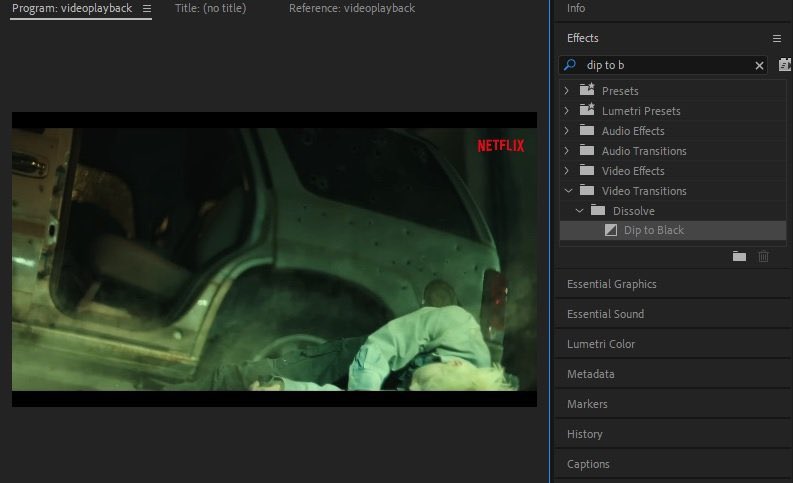Click the Audio Transitions folder icon
This screenshot has width=793, height=483.
pyautogui.click(x=587, y=150)
